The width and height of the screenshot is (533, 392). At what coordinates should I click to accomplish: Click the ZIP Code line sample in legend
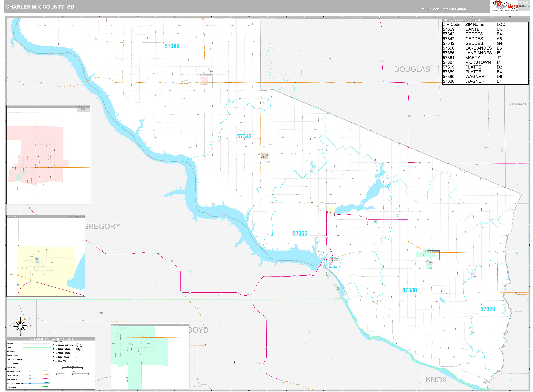(x=37, y=351)
